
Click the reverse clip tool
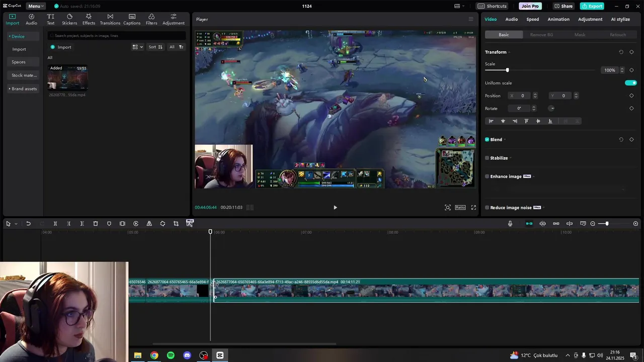pos(136,224)
